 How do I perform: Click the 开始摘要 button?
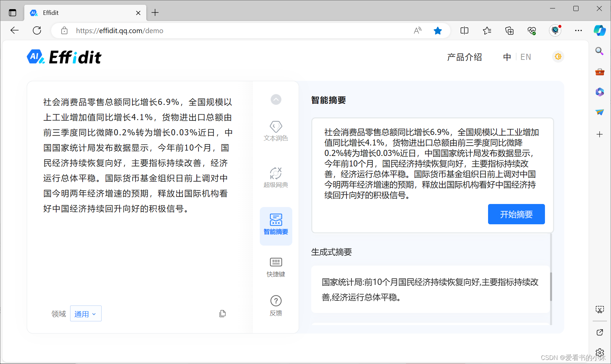(516, 214)
